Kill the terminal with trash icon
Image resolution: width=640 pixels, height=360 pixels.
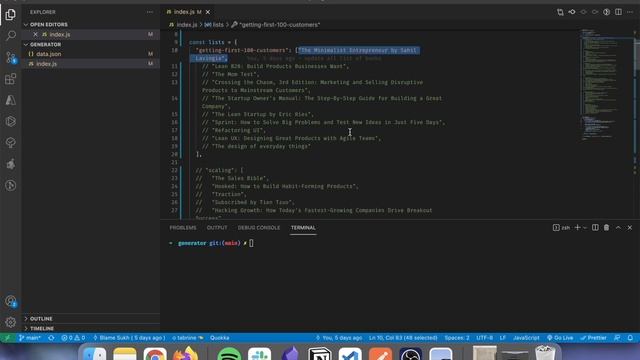pos(607,228)
